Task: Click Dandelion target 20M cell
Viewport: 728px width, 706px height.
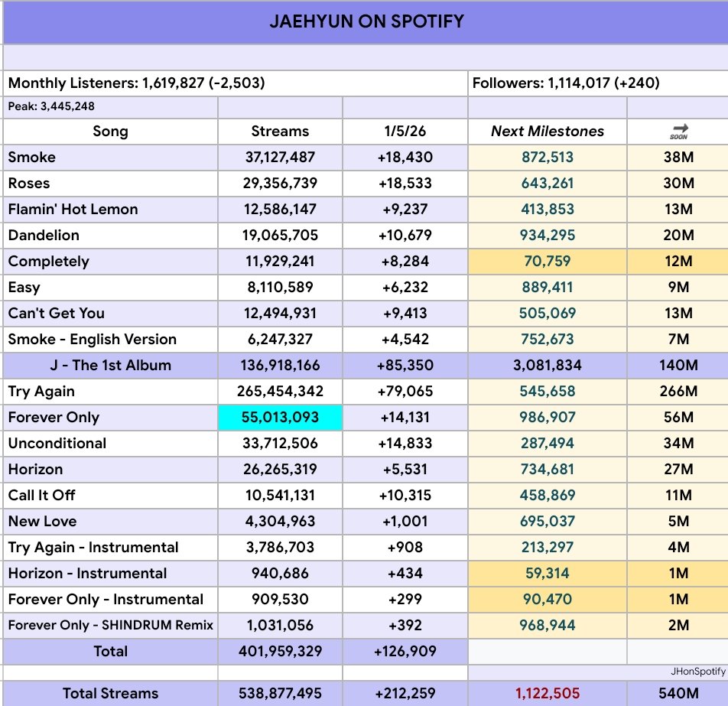Action: click(678, 236)
